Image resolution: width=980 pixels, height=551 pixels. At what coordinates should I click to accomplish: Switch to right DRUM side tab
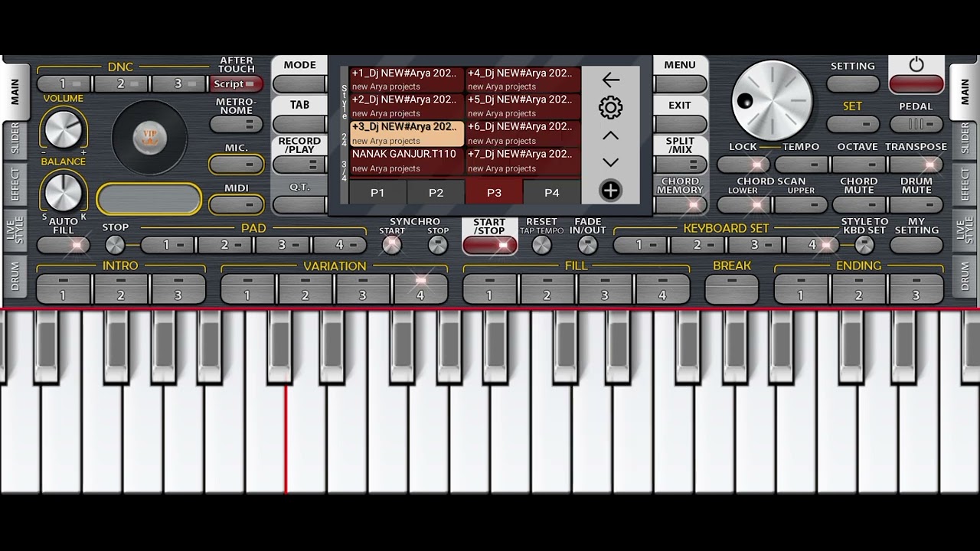pyautogui.click(x=964, y=276)
